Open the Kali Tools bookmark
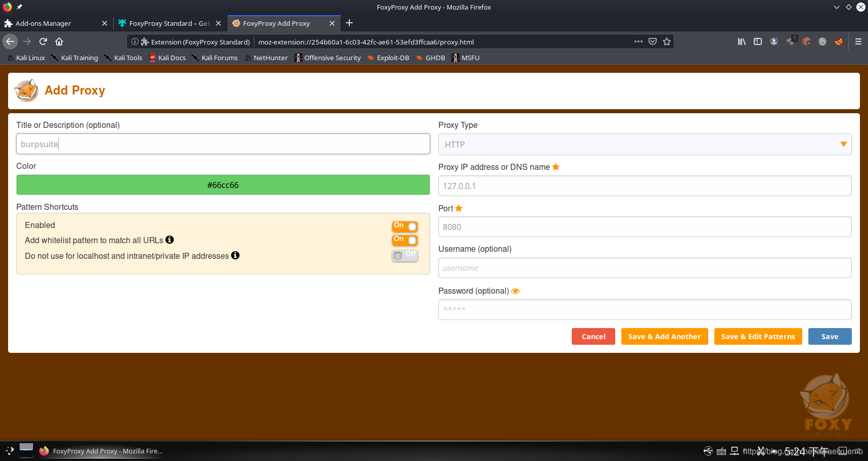The image size is (868, 461). point(123,58)
